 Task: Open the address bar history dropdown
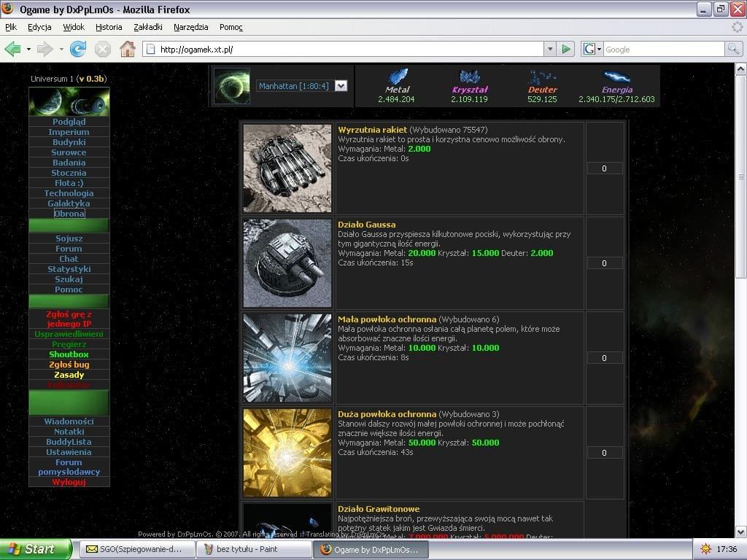pos(550,49)
